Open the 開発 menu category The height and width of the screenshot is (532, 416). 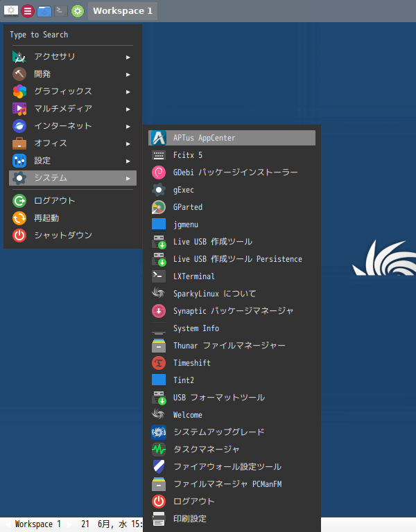coord(73,74)
